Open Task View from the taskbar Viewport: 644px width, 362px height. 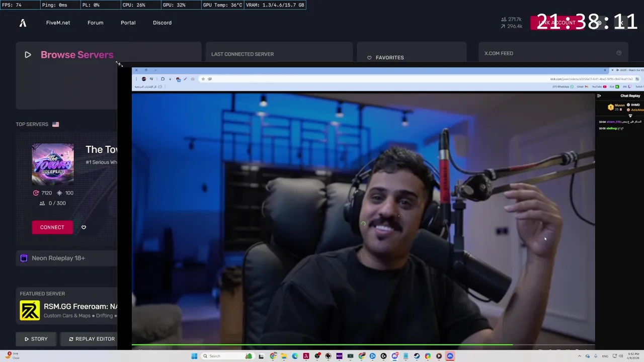(261, 356)
